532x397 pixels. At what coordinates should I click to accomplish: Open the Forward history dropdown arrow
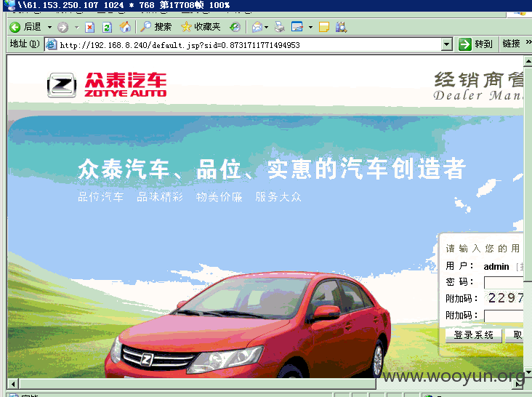coord(77,27)
